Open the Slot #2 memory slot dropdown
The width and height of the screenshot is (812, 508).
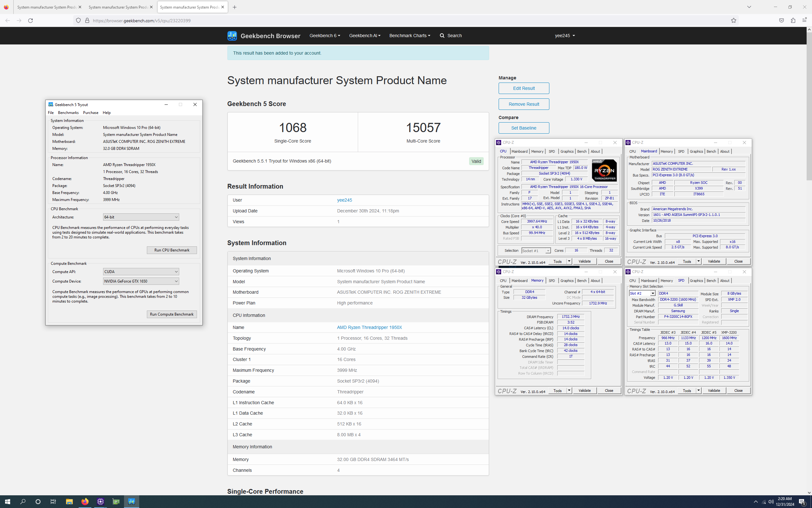coord(642,293)
